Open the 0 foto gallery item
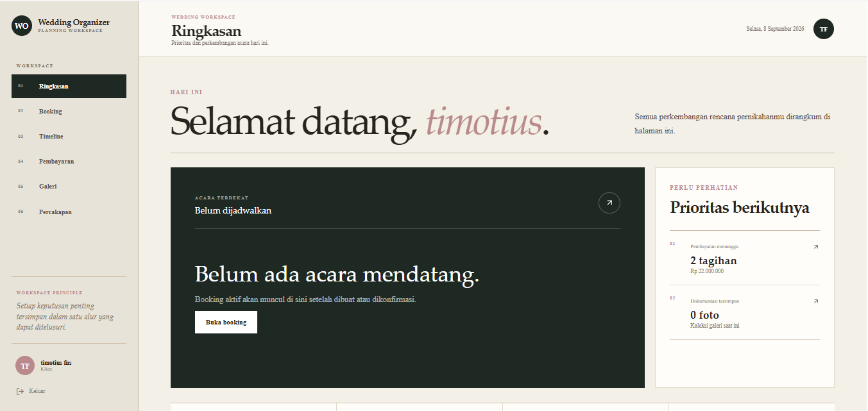The image size is (868, 411). [744, 312]
